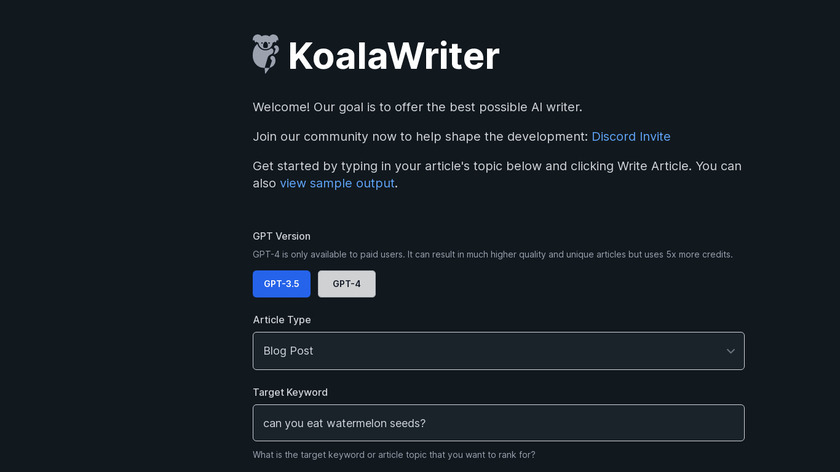
Task: Open the Article Type dropdown
Action: tap(498, 351)
